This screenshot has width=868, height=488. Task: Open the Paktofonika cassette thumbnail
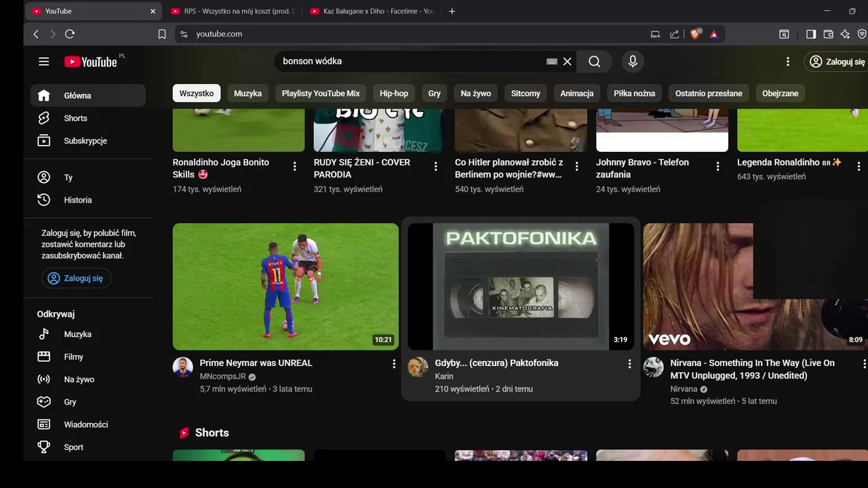tap(521, 287)
